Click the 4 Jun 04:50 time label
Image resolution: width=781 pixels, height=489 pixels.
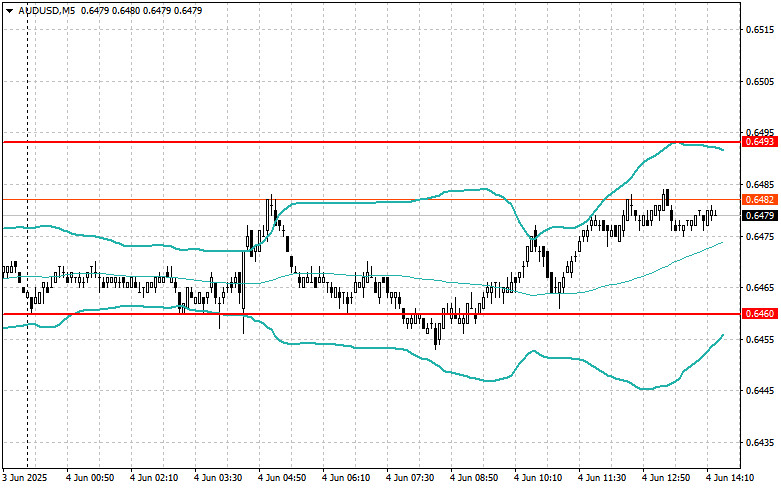pyautogui.click(x=282, y=478)
